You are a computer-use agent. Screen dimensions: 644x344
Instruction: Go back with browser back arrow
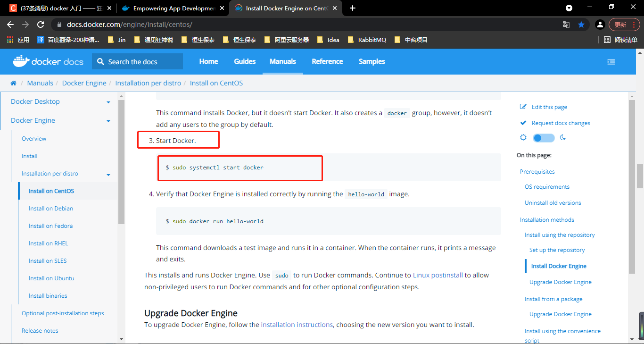(10, 25)
